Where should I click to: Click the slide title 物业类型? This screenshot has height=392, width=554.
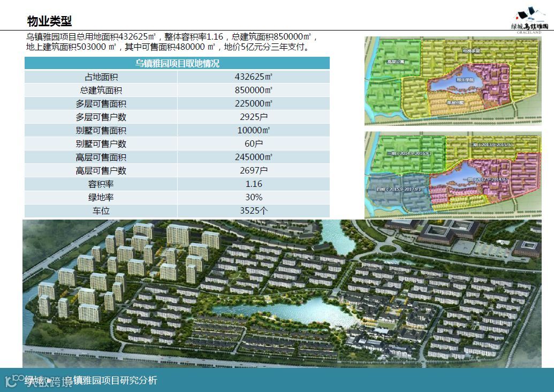49,21
